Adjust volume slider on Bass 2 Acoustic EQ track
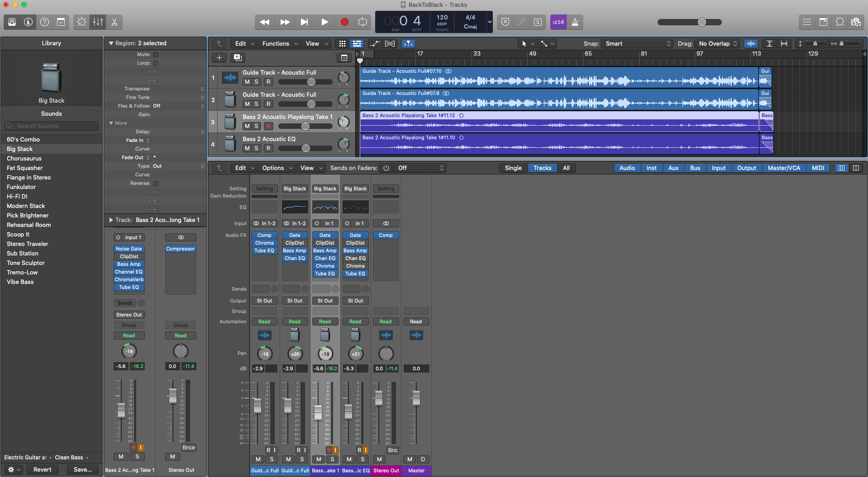This screenshot has height=477, width=868. [305, 148]
